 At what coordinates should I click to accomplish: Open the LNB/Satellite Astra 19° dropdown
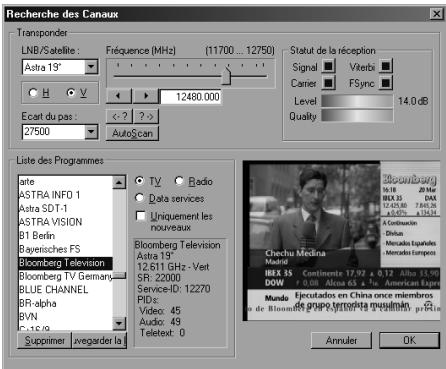click(x=91, y=67)
